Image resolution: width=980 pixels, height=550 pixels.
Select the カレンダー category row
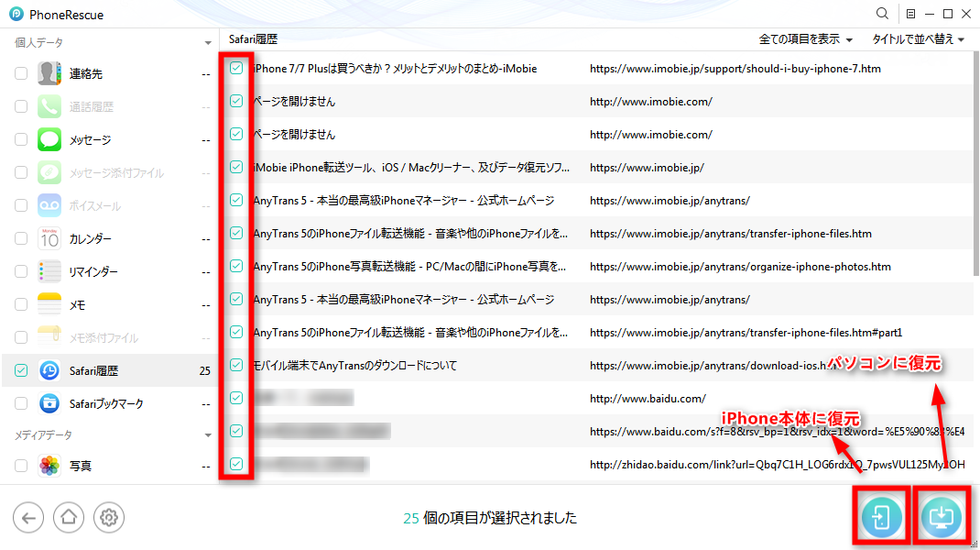click(x=110, y=238)
